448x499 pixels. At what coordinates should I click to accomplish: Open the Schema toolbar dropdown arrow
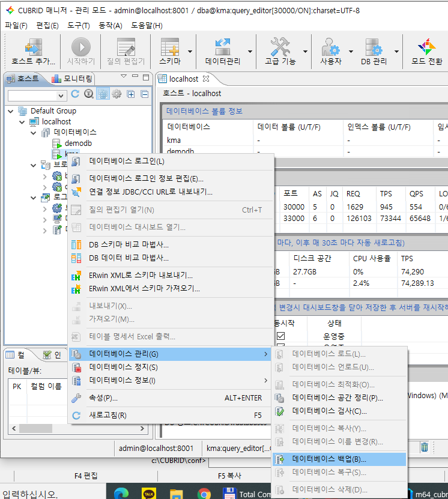pyautogui.click(x=190, y=52)
